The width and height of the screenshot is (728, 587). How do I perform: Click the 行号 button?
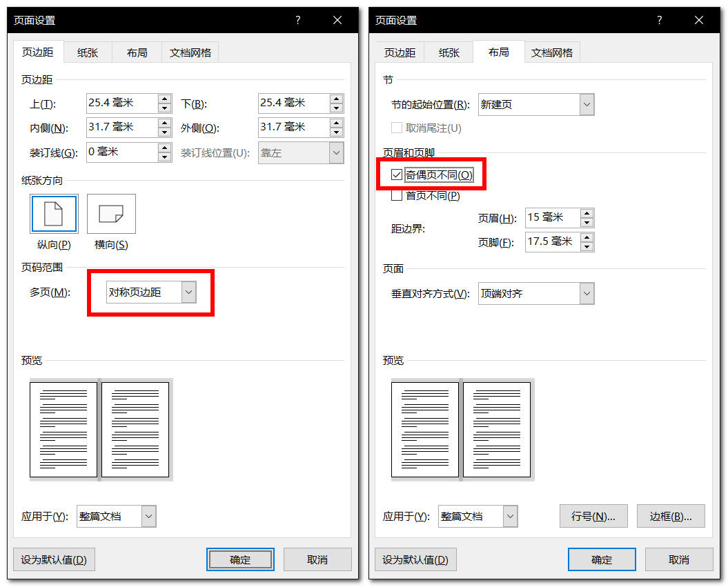click(x=593, y=516)
